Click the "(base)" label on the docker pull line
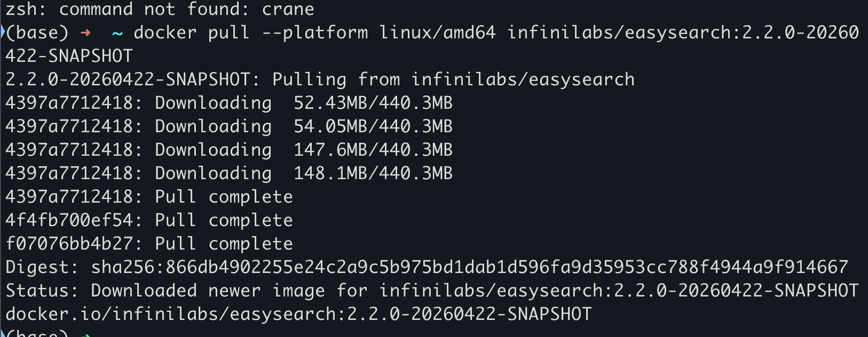Viewport: 868px width, 337px height. click(x=37, y=33)
